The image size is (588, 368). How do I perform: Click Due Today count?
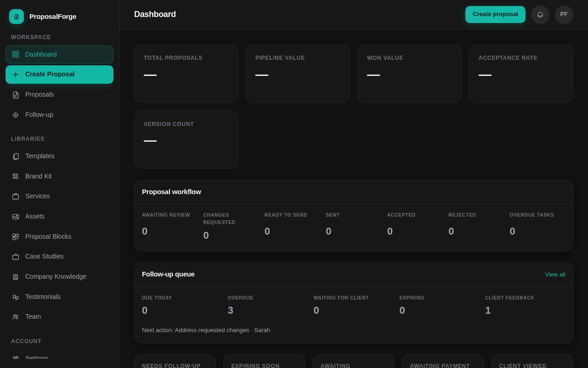145,310
